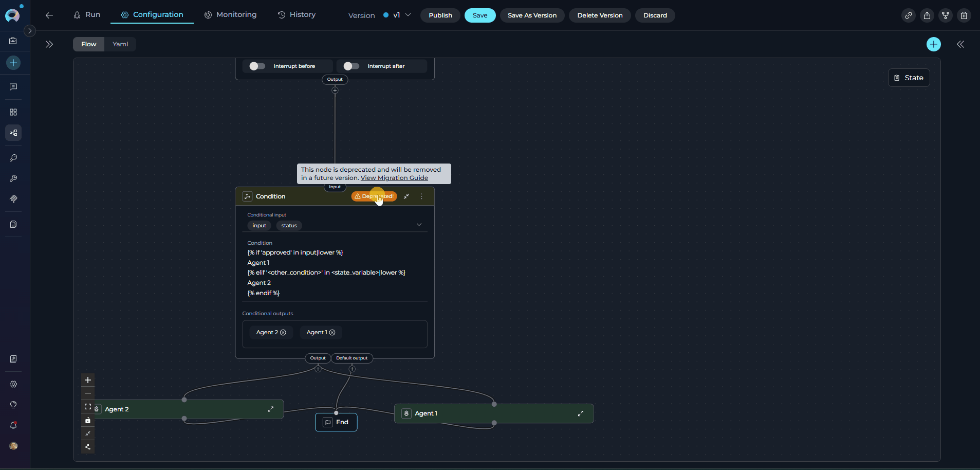This screenshot has height=470, width=980.
Task: Click the share export icon in top bar
Action: 927,15
